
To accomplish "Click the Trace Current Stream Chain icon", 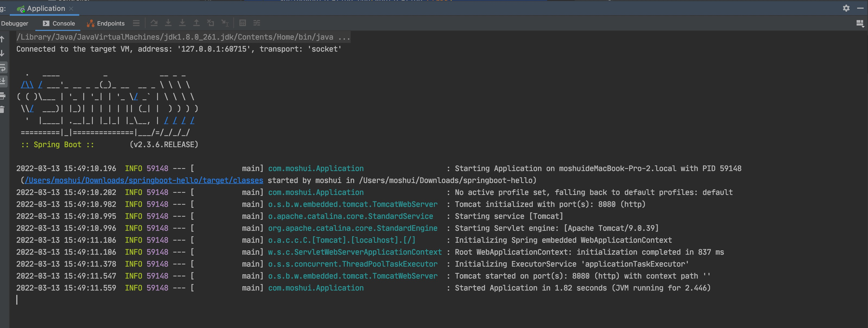I will (257, 23).
